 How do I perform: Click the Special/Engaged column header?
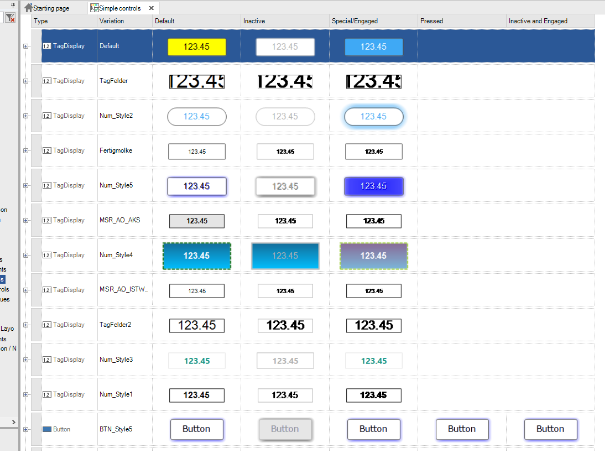pos(373,21)
